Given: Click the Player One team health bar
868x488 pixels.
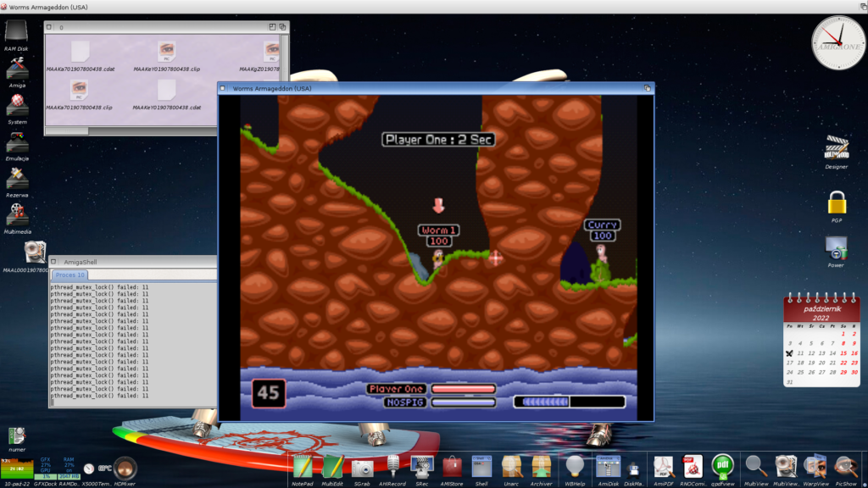Looking at the screenshot, I should [x=464, y=389].
